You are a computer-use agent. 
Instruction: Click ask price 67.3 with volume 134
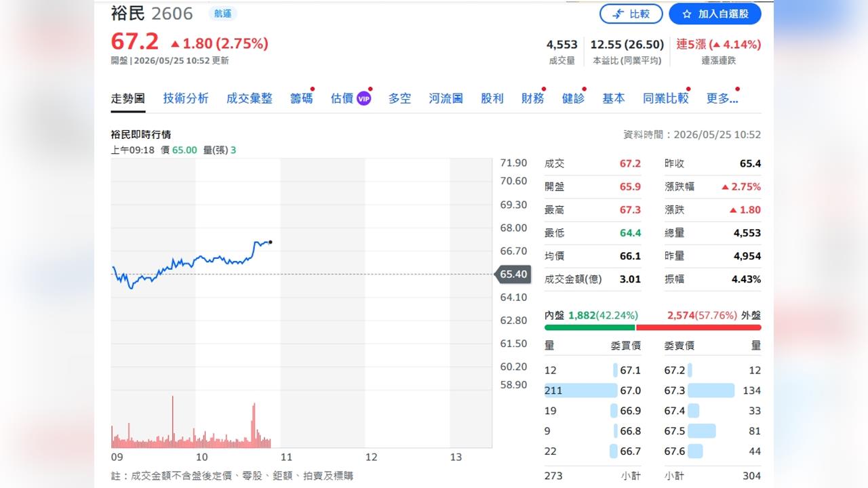(713, 390)
